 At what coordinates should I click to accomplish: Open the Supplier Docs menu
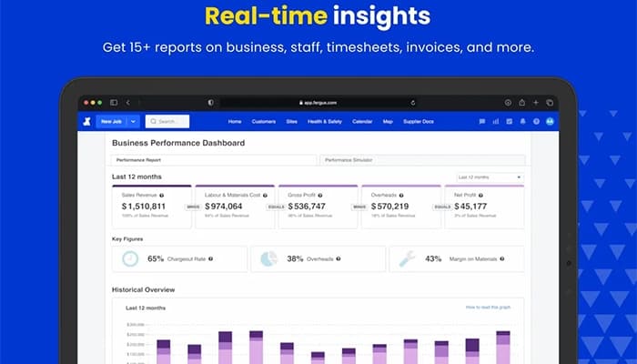click(x=419, y=121)
